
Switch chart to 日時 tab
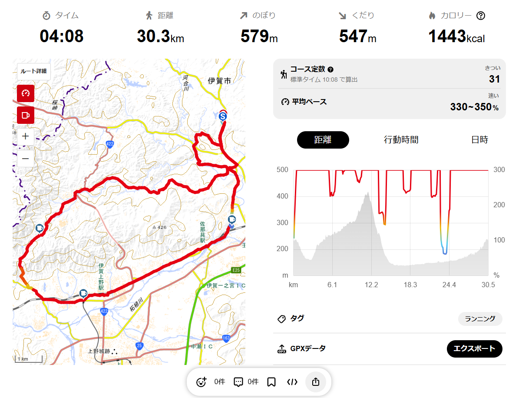pos(479,140)
